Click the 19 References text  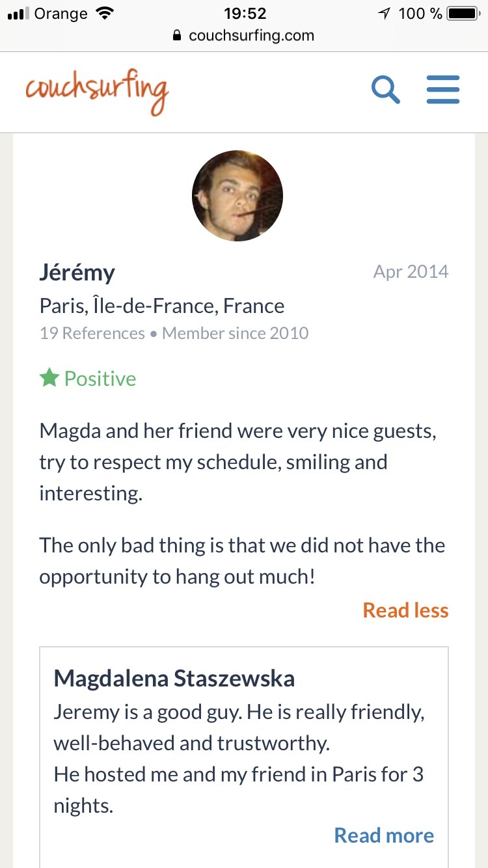[x=92, y=334]
